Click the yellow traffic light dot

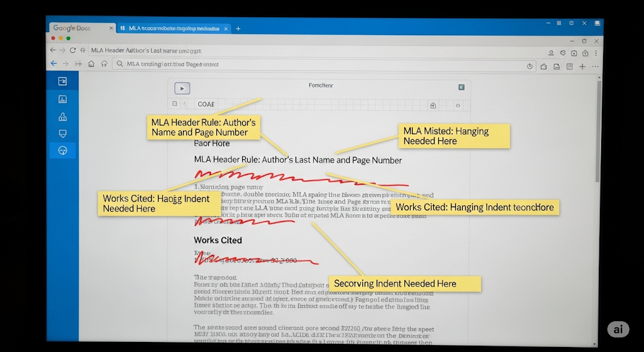coord(61,38)
